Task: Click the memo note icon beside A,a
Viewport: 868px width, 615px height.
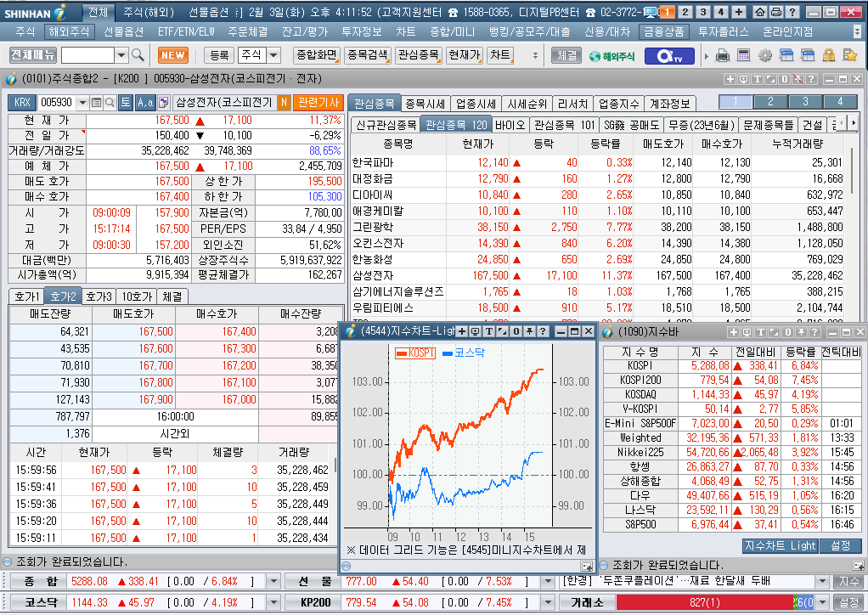Action: coord(163,103)
